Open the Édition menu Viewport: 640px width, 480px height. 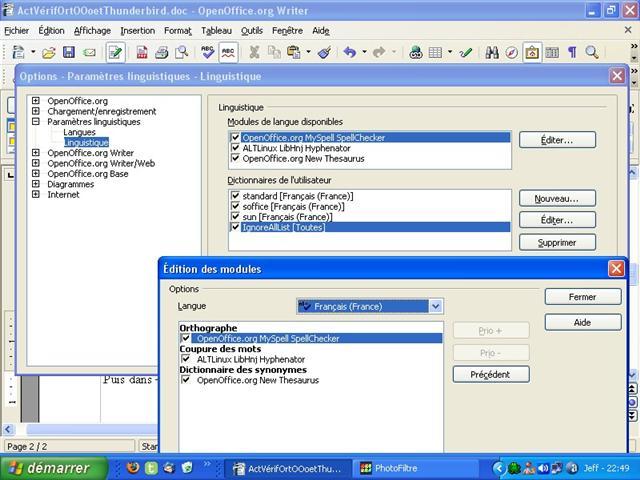coord(51,31)
